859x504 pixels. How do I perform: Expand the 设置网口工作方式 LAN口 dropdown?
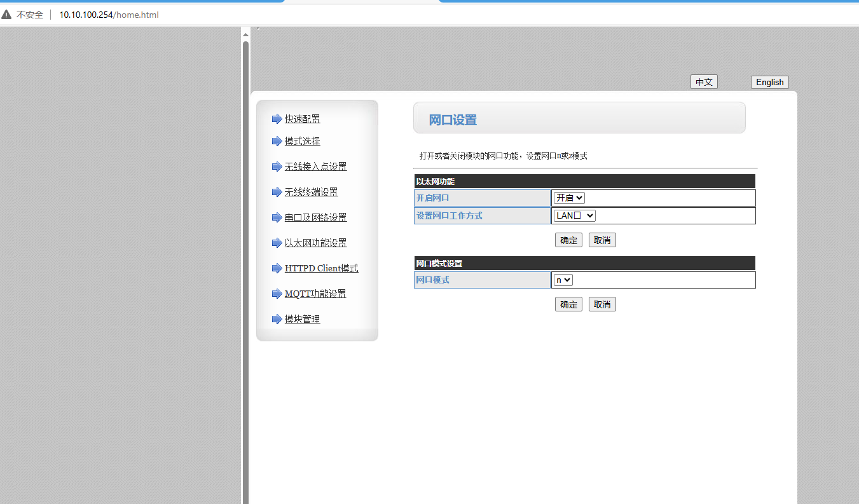click(574, 215)
